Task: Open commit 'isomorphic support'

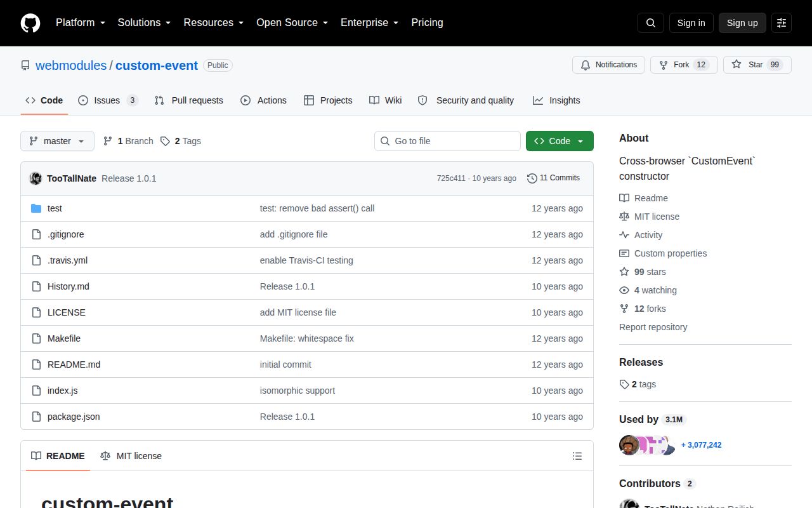Action: tap(298, 391)
